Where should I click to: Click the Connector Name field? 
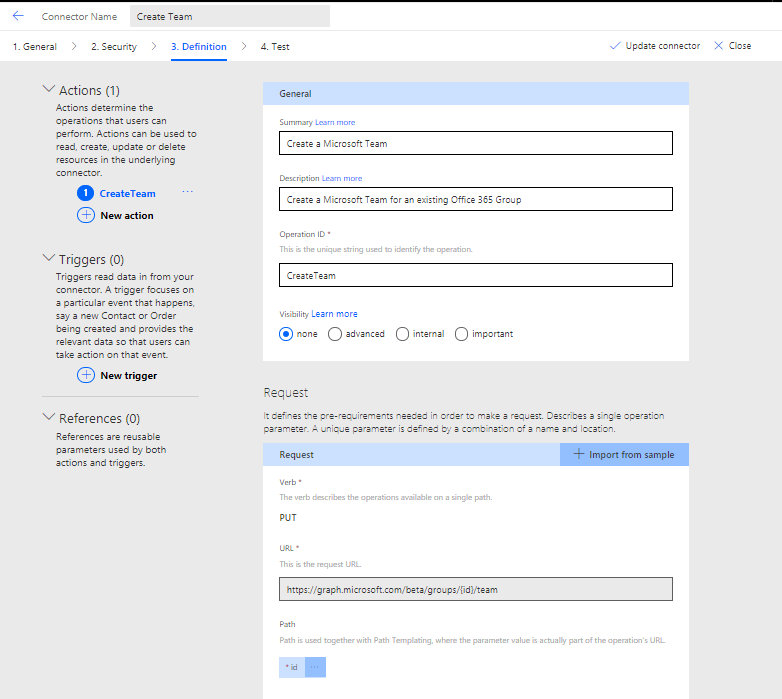(230, 16)
